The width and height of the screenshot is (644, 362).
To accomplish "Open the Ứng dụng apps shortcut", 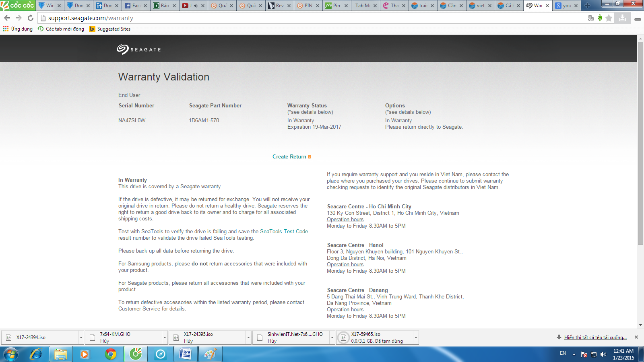I will click(x=18, y=29).
